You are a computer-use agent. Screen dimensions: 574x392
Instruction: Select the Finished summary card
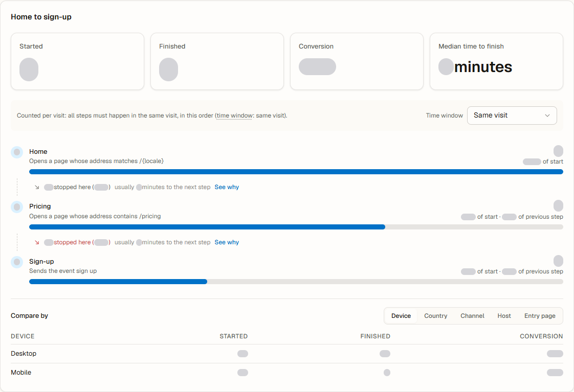217,61
